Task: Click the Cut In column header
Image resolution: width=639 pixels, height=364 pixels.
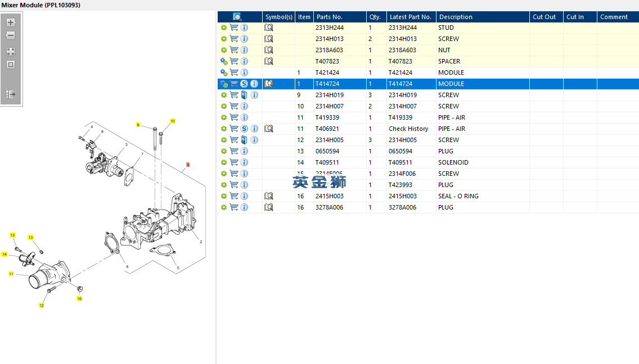Action: tap(580, 17)
